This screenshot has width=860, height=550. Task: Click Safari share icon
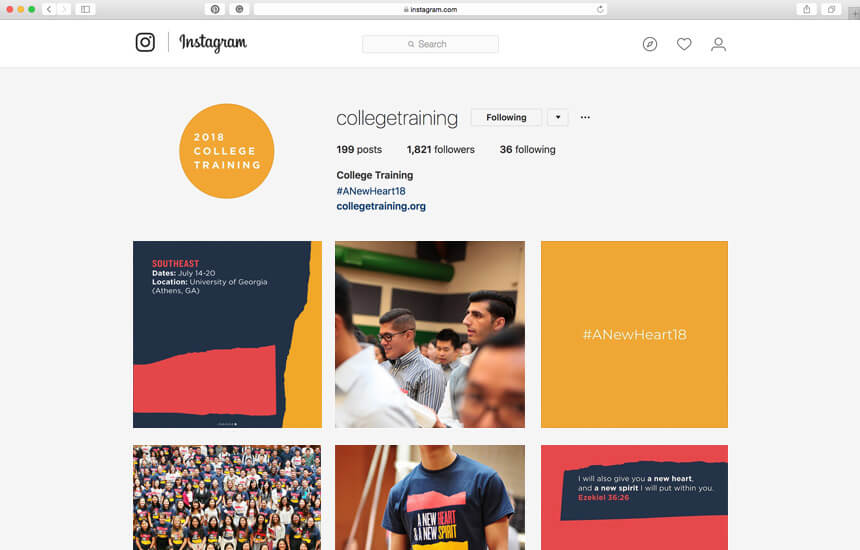[807, 9]
